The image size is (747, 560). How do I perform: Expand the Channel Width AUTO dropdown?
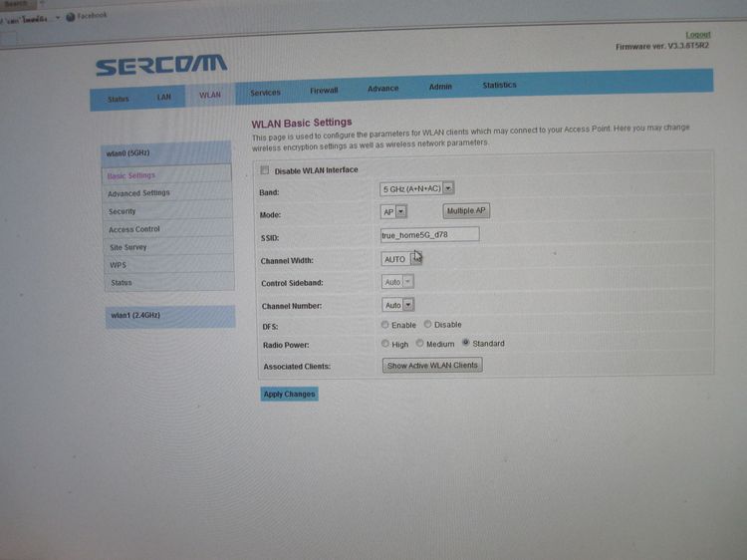point(401,259)
